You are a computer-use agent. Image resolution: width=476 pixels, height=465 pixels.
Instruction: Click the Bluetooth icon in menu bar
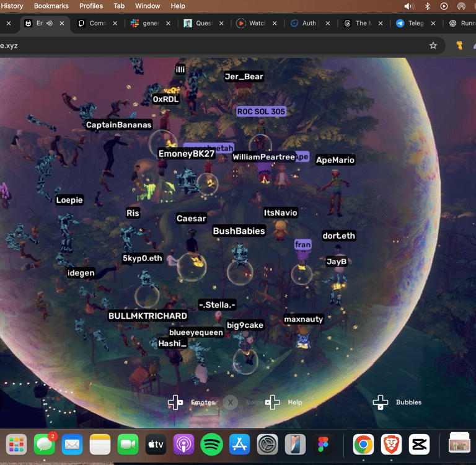coord(427,6)
